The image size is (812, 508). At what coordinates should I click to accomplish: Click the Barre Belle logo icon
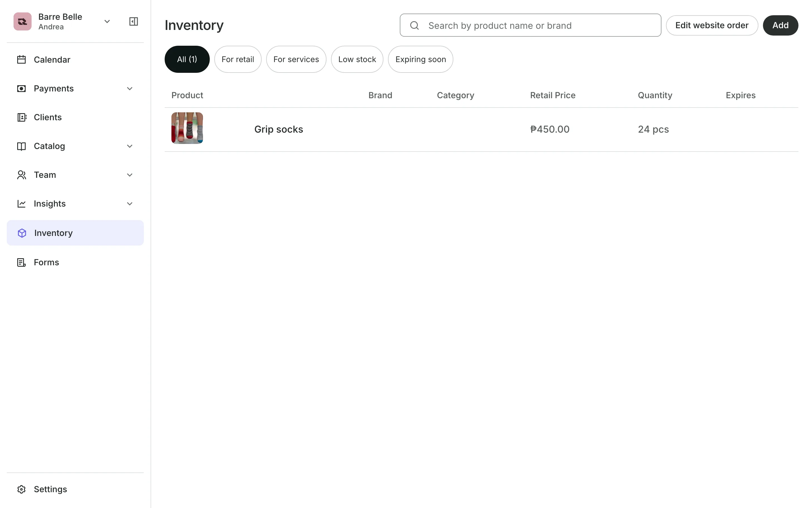point(23,21)
